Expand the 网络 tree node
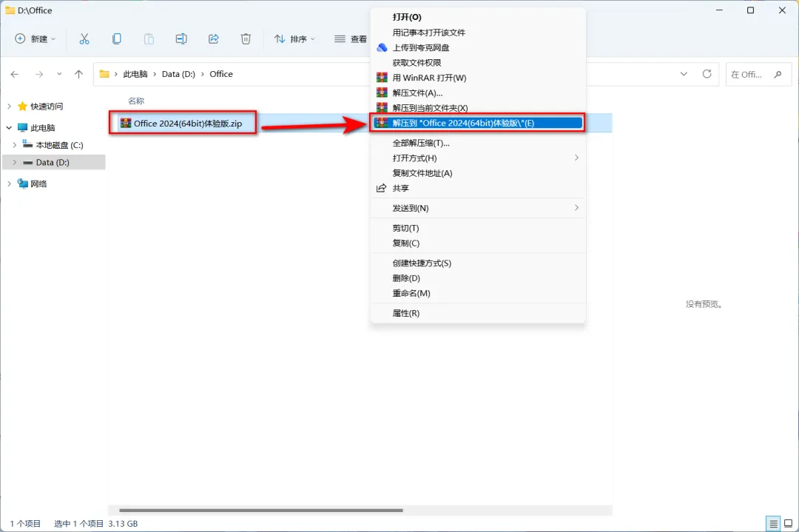Screen dimensions: 799x532 9,183
